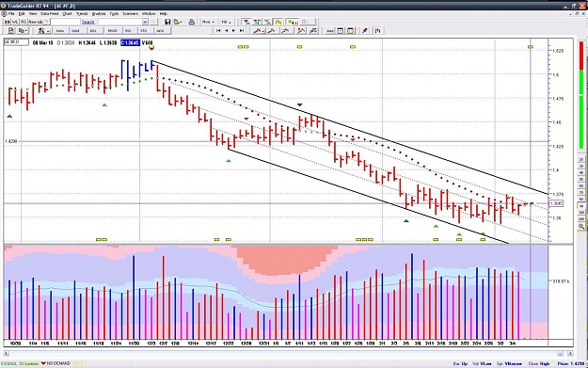This screenshot has height=368, width=588.
Task: Toggle the RSI indicator button
Action: 128,31
